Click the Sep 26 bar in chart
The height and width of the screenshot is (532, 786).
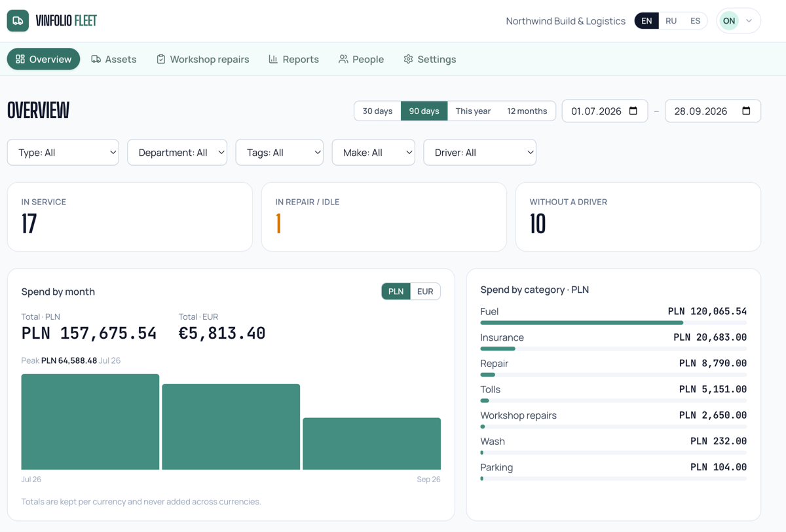[x=371, y=444]
